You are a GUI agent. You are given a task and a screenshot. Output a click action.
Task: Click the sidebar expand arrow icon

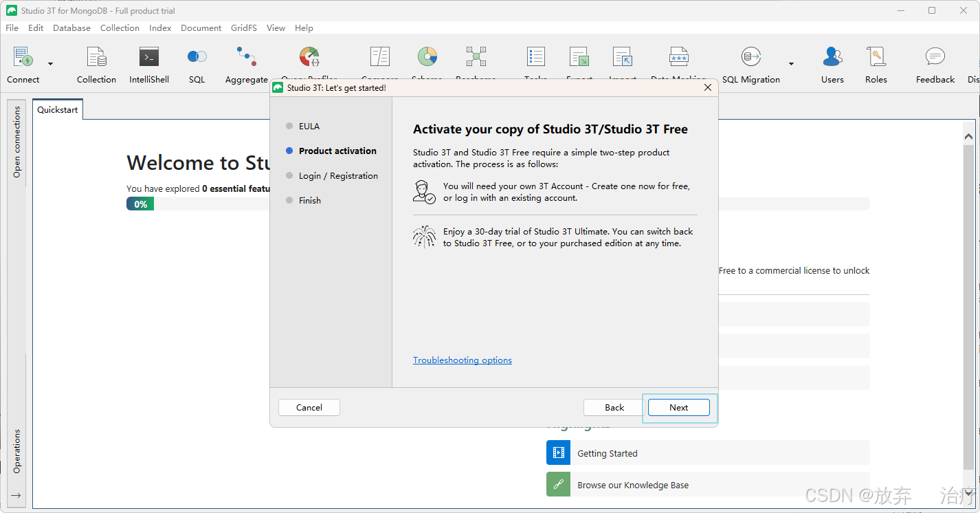pos(16,495)
